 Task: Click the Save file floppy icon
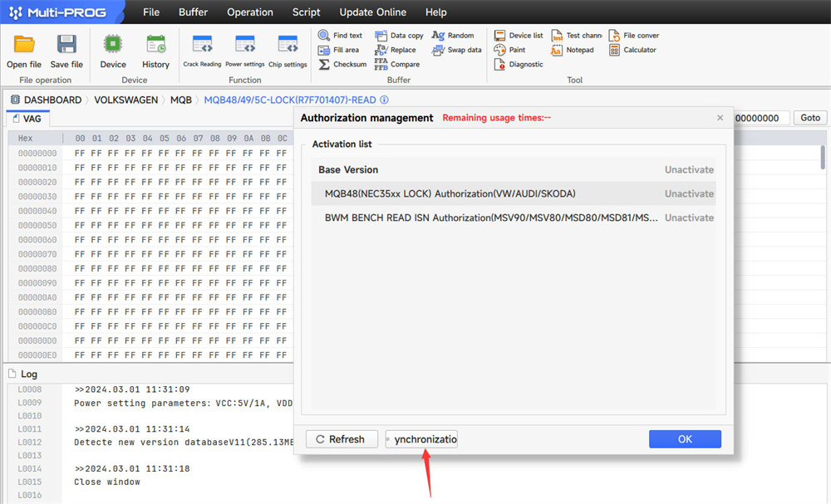point(66,45)
